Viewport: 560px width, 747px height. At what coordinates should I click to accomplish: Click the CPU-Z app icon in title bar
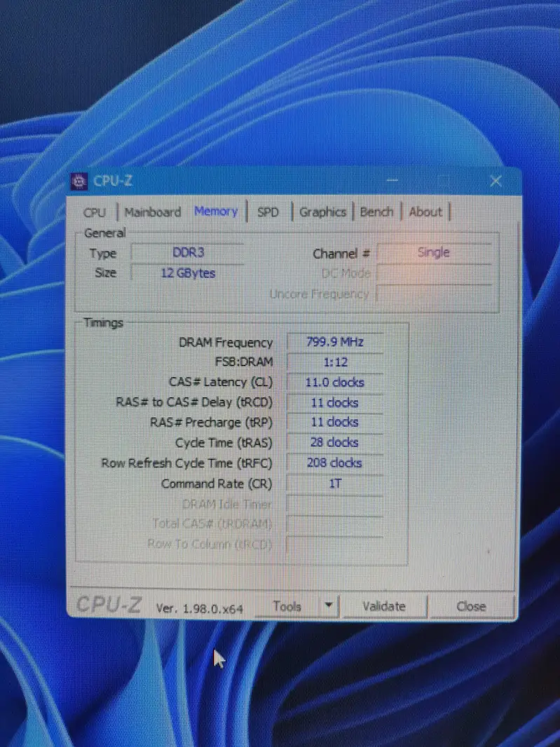pyautogui.click(x=80, y=181)
